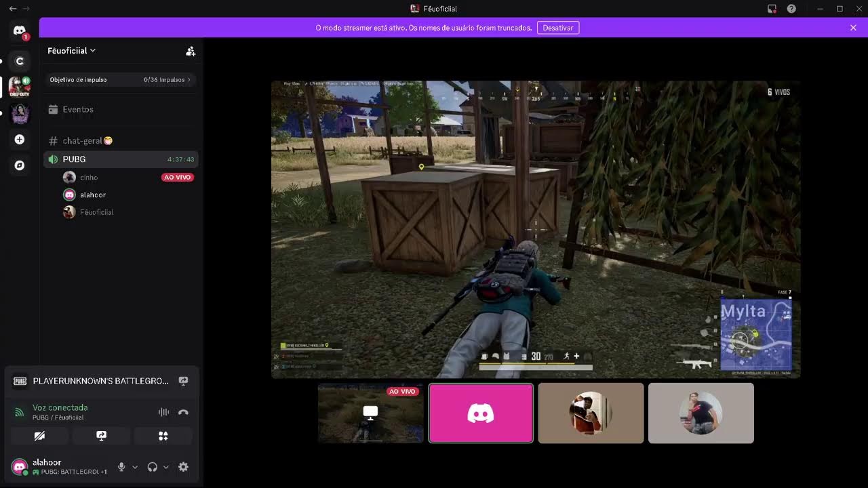
Task: Click the PUBG / Féuoficiial channel text
Action: (58, 418)
